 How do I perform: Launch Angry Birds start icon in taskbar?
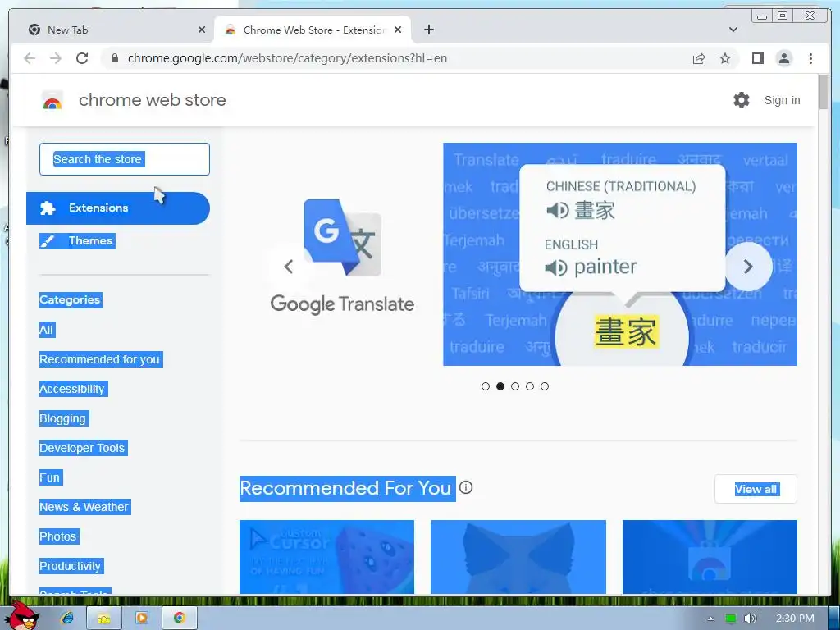[x=22, y=616]
